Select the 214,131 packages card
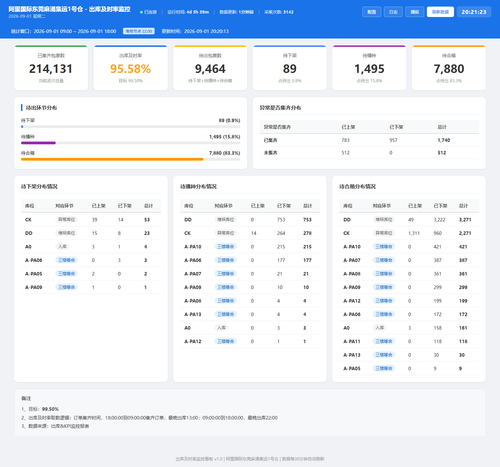 pyautogui.click(x=51, y=68)
